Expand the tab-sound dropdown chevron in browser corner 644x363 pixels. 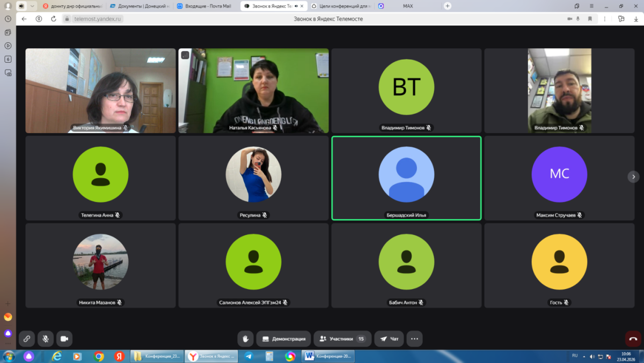point(32,6)
